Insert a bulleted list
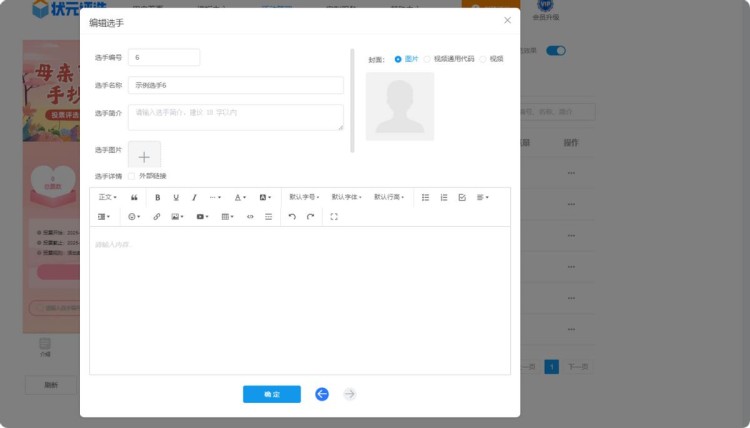 tap(425, 197)
